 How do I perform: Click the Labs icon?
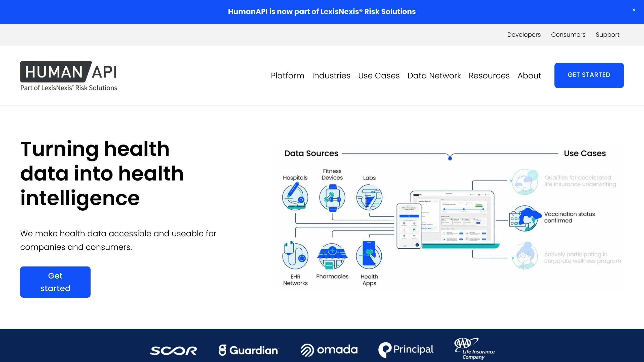tap(369, 197)
